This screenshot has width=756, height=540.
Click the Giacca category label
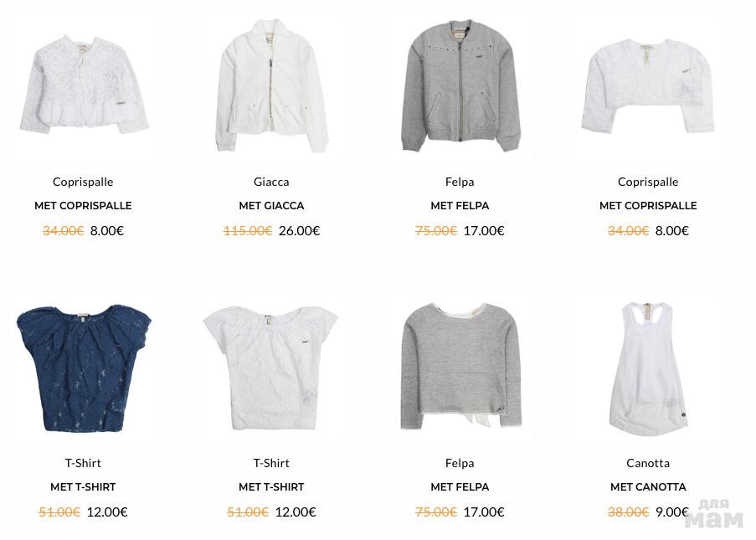click(x=271, y=182)
